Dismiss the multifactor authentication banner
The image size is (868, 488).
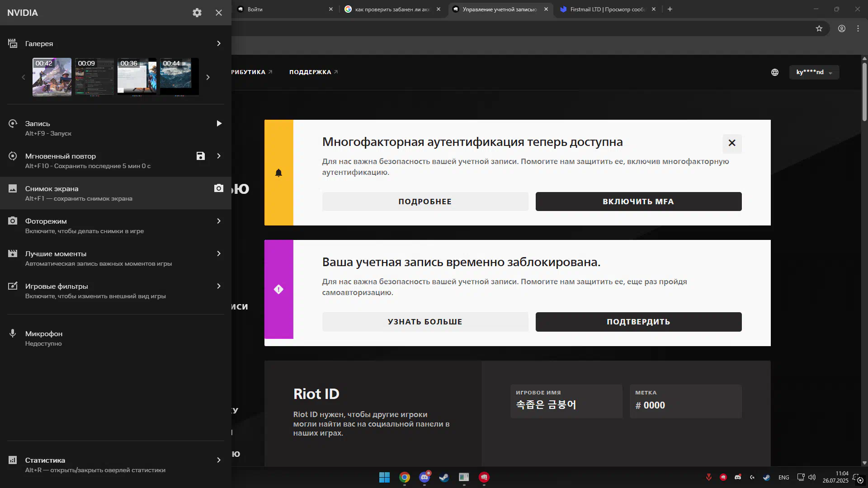point(732,143)
